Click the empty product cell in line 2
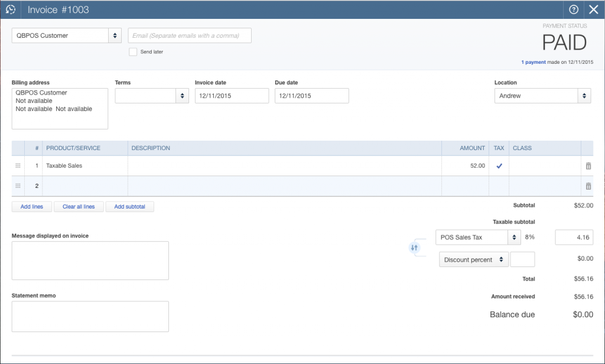Image resolution: width=605 pixels, height=364 pixels. [85, 186]
